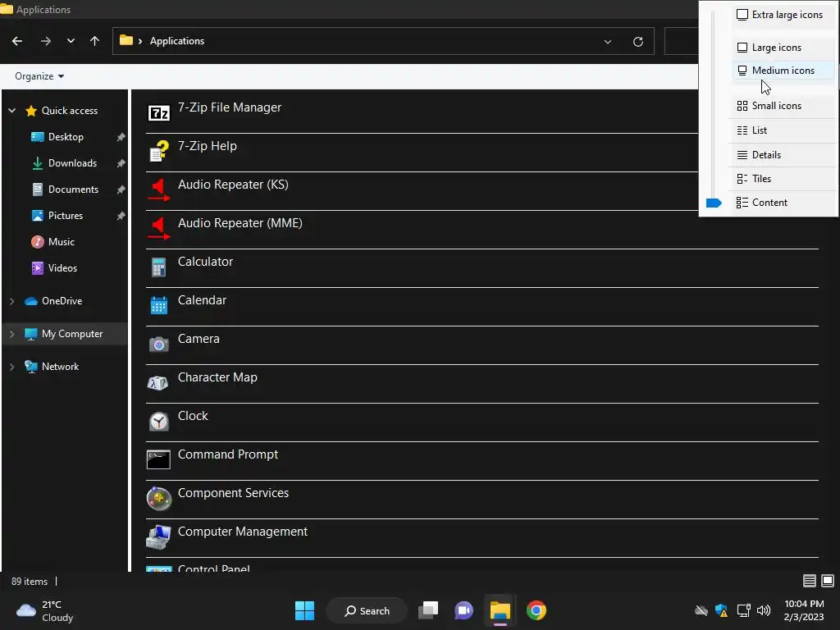Image resolution: width=840 pixels, height=630 pixels.
Task: Go up one folder level
Action: 95,41
